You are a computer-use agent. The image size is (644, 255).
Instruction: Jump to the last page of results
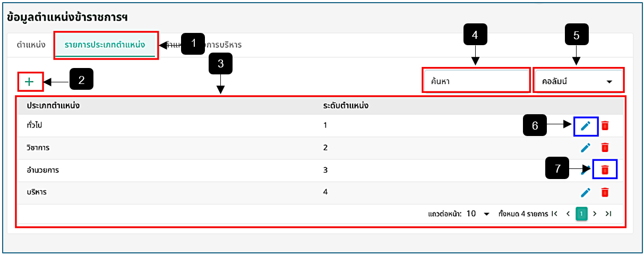coord(608,214)
